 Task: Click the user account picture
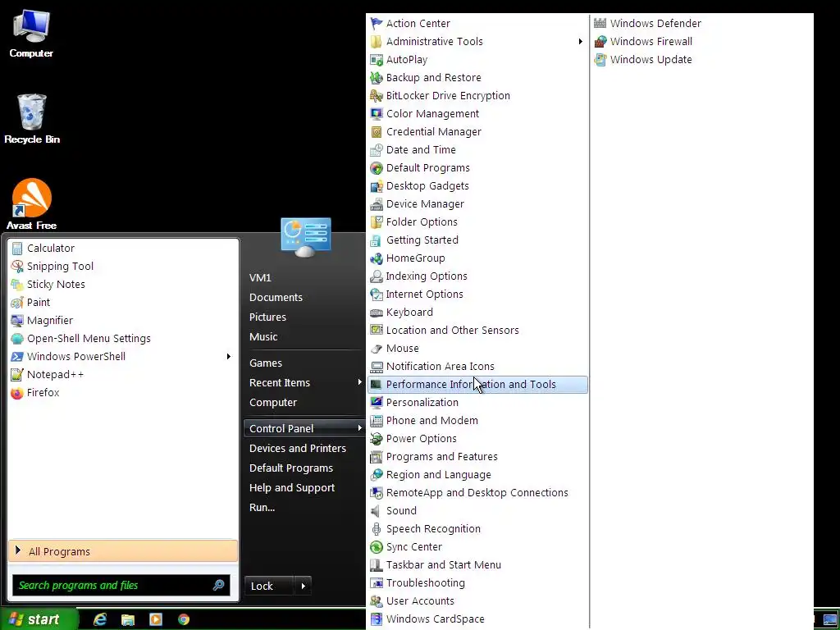(x=306, y=237)
